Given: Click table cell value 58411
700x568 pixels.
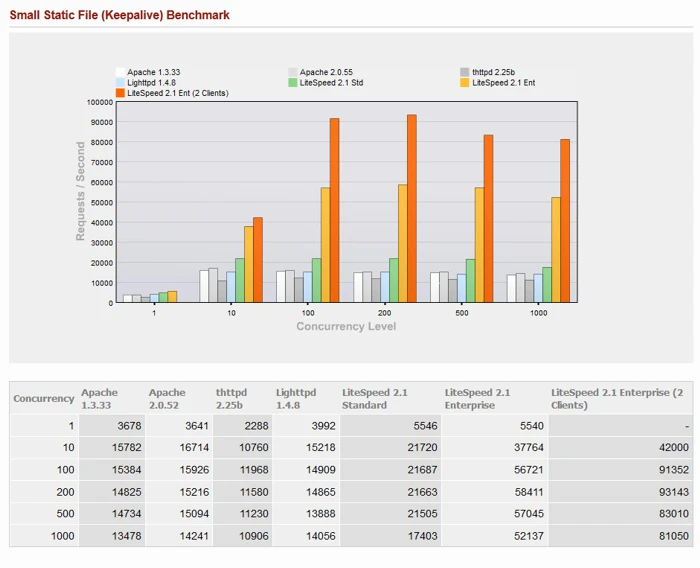Looking at the screenshot, I should click(529, 492).
